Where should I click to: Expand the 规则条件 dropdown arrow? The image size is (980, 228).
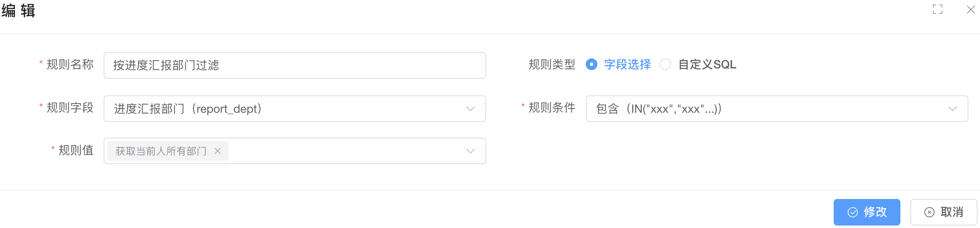(x=952, y=109)
